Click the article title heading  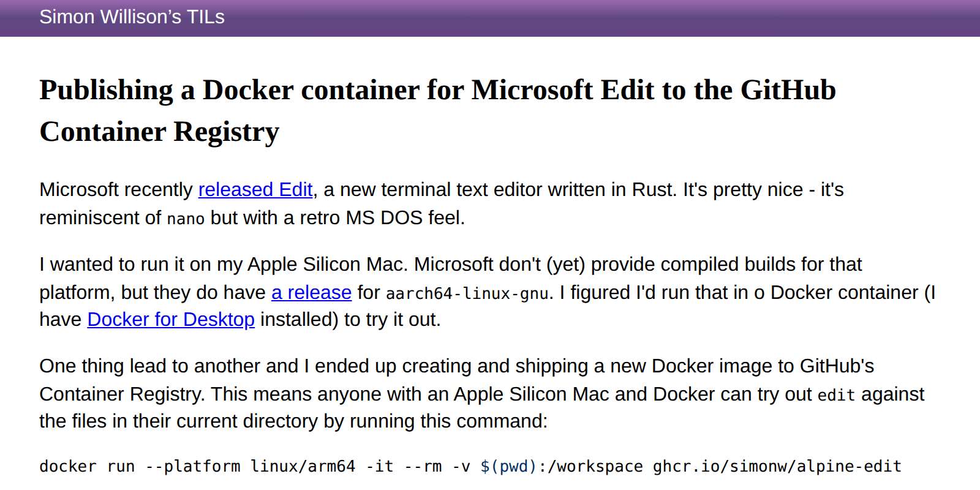tap(437, 91)
